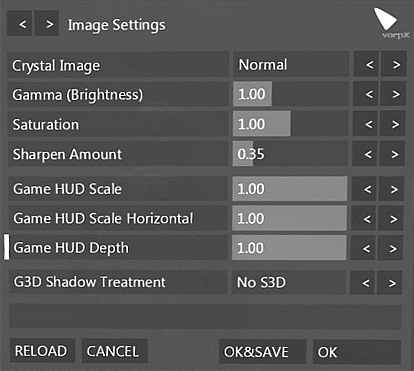Increase Game HUD Depth with right arrow
The image size is (414, 371).
pyautogui.click(x=391, y=248)
